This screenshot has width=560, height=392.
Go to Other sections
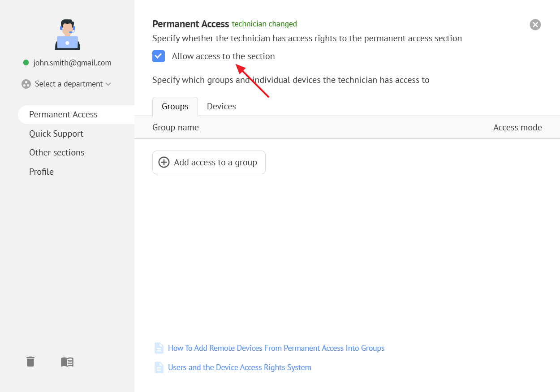pos(56,153)
